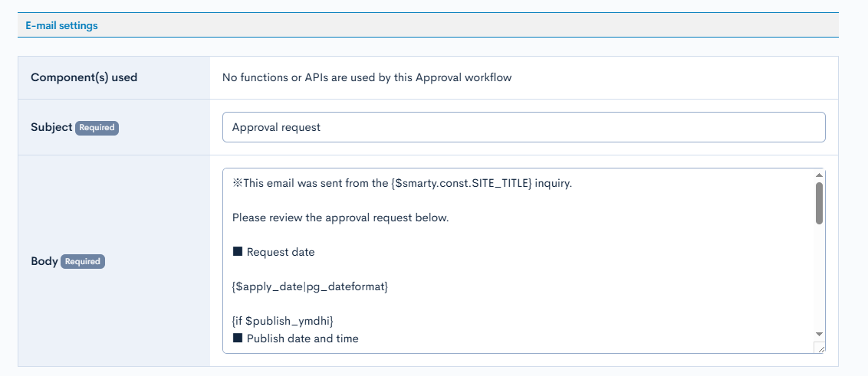Image resolution: width=868 pixels, height=376 pixels.
Task: Click the 'No functions or APIs are used' text
Action: (x=367, y=77)
